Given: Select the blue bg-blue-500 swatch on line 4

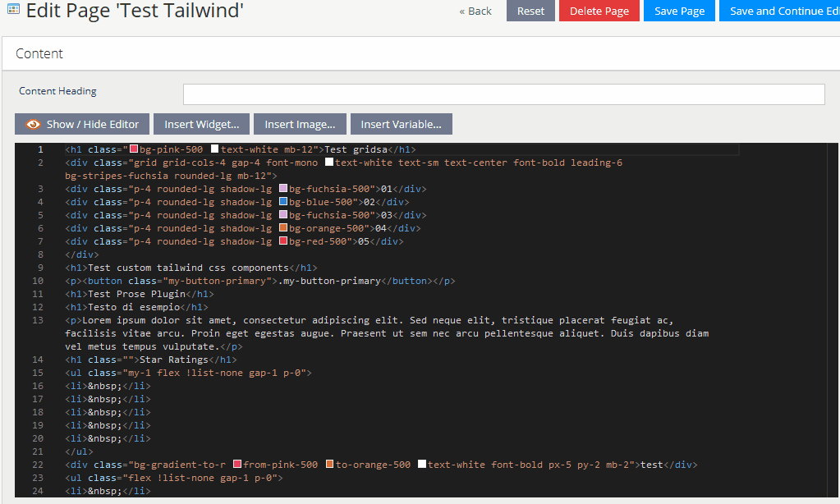Looking at the screenshot, I should [282, 201].
